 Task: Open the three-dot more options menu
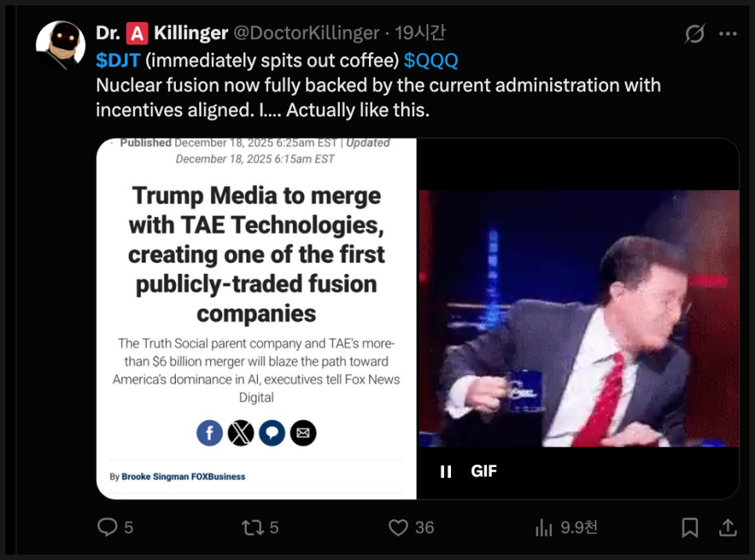coord(728,34)
